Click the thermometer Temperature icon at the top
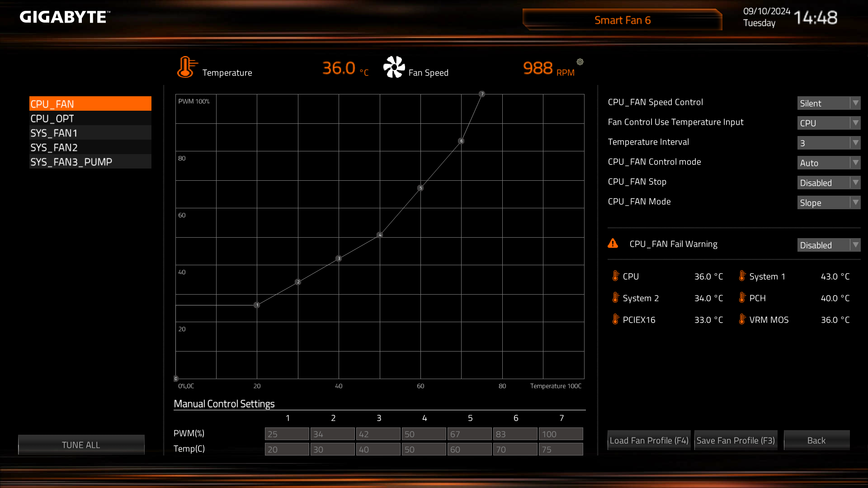Viewport: 868px width, 488px height. [x=186, y=67]
